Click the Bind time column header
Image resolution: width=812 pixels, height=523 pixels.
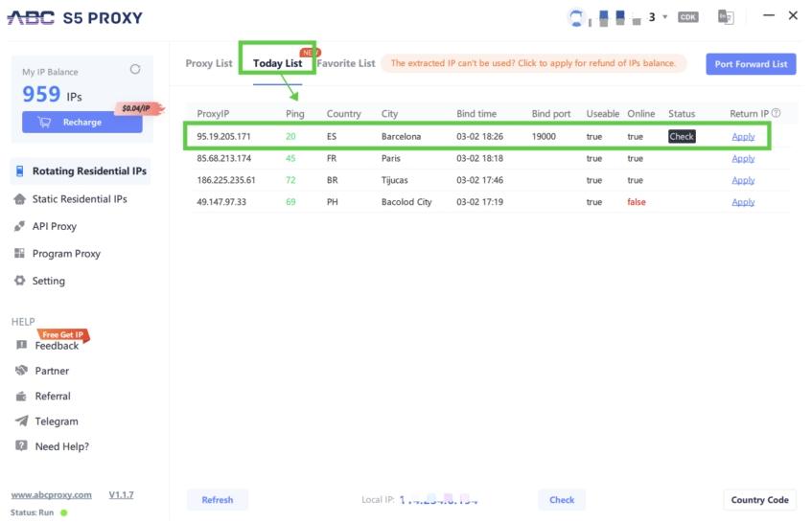[476, 114]
